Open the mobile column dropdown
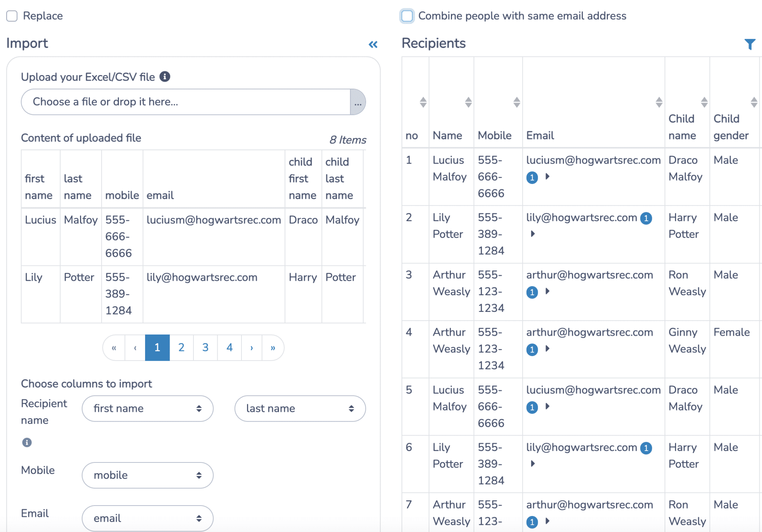Image resolution: width=762 pixels, height=532 pixels. pos(147,475)
